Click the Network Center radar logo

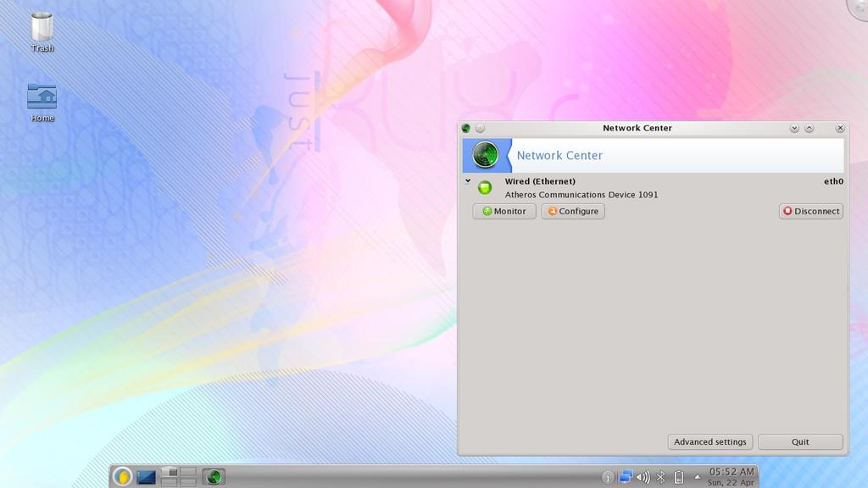pyautogui.click(x=486, y=156)
